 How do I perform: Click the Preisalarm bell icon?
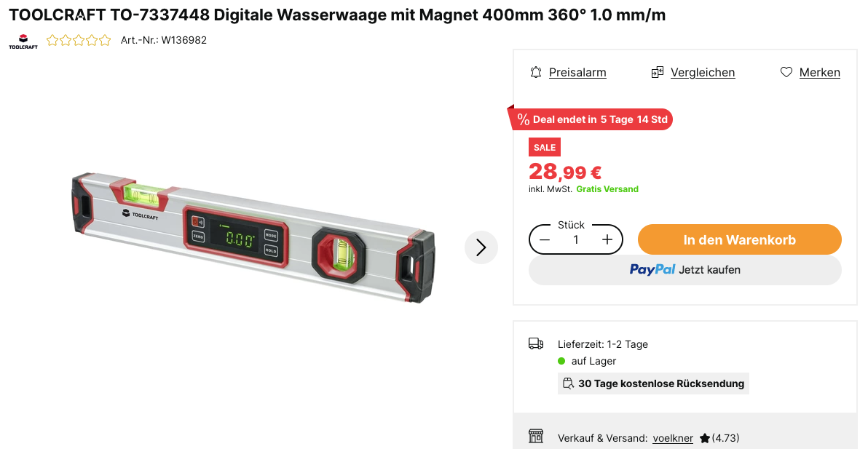535,73
